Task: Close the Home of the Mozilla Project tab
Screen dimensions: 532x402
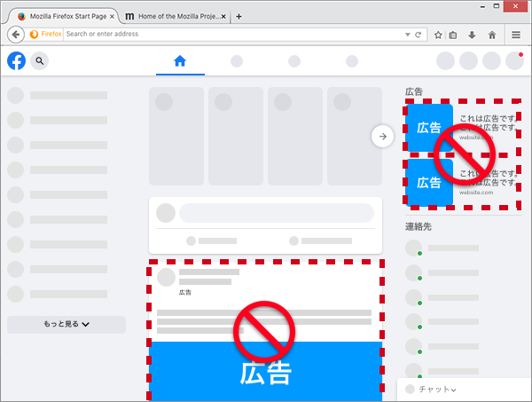Action: coord(223,16)
